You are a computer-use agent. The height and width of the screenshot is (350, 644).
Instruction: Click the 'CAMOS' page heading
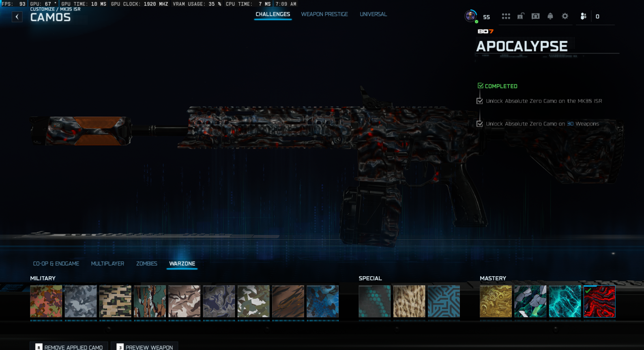coord(50,17)
